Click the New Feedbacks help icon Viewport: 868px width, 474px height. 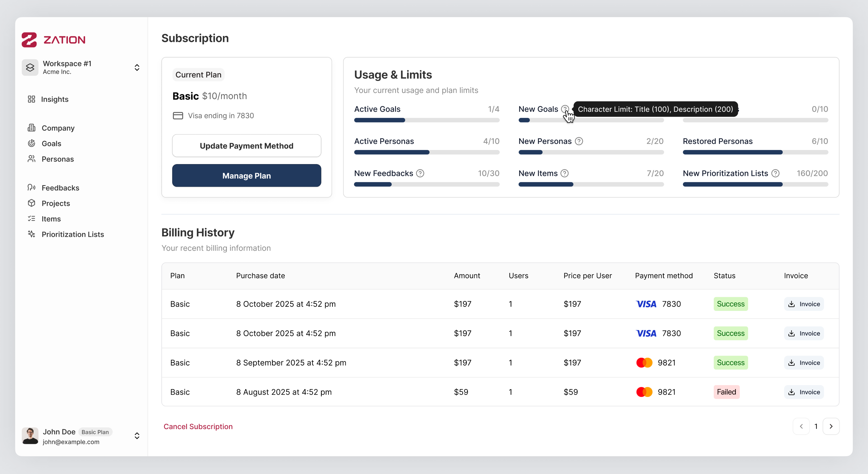pos(420,173)
